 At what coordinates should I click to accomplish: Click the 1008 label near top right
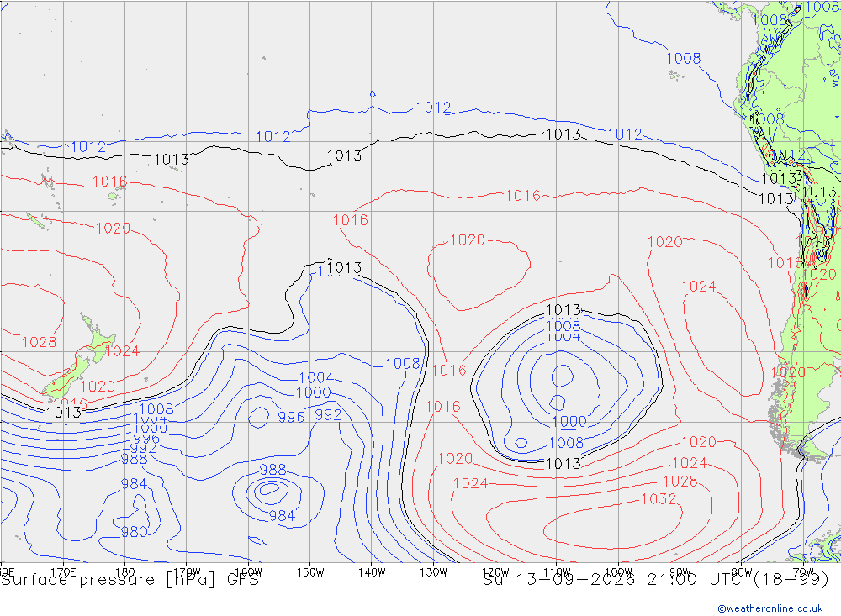[x=683, y=59]
